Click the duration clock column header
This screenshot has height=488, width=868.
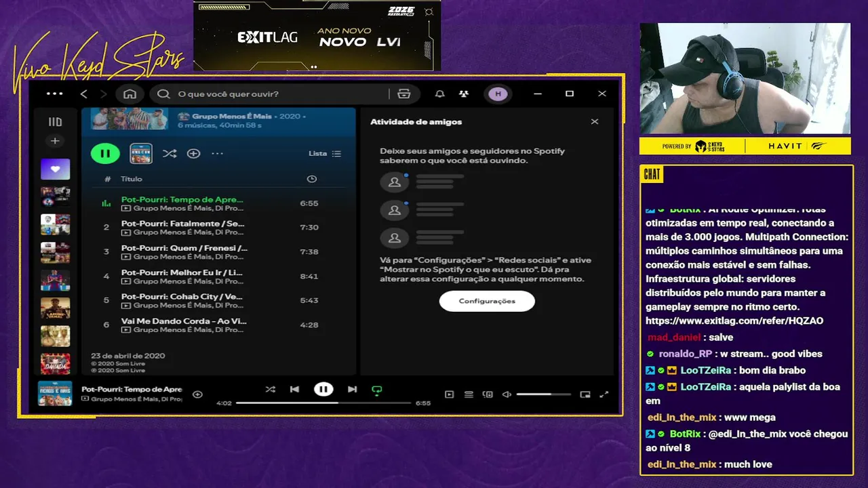tap(311, 179)
